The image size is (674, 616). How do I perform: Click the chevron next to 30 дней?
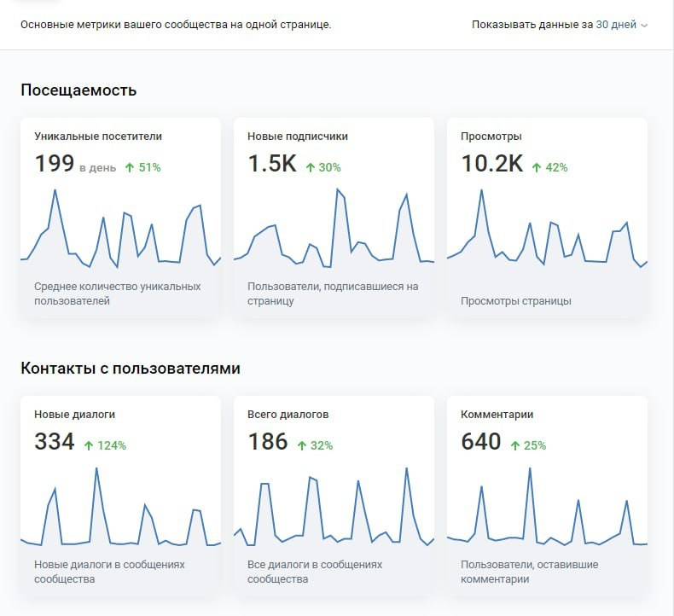pyautogui.click(x=644, y=26)
